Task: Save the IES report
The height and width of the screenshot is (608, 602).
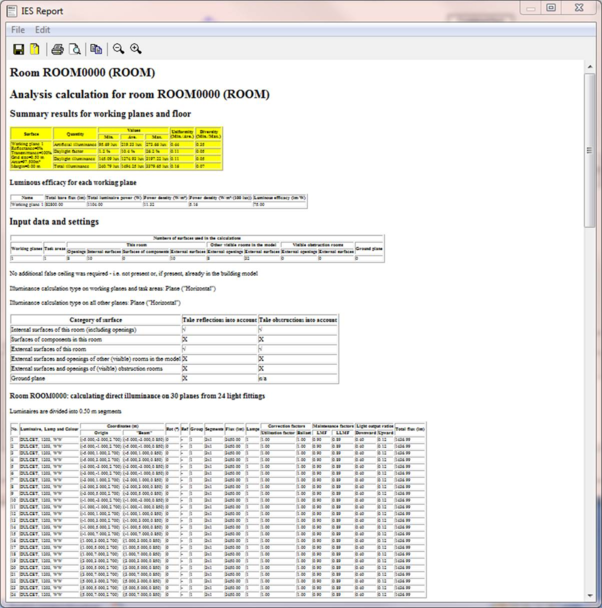Action: coord(18,49)
